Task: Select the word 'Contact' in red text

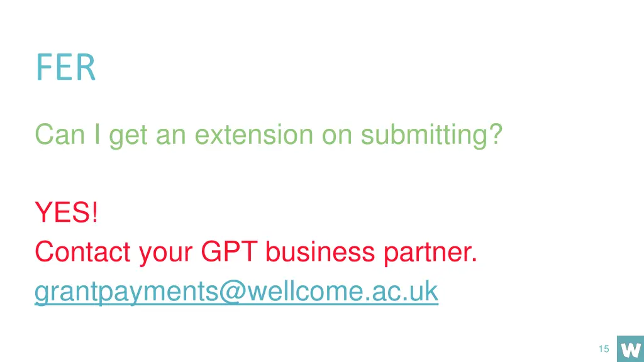Action: pyautogui.click(x=82, y=251)
